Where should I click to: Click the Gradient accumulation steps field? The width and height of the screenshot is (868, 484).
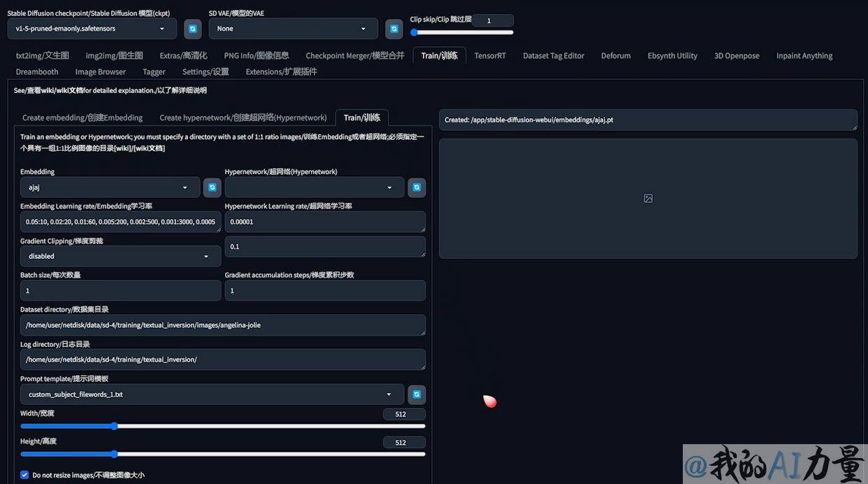pos(325,290)
